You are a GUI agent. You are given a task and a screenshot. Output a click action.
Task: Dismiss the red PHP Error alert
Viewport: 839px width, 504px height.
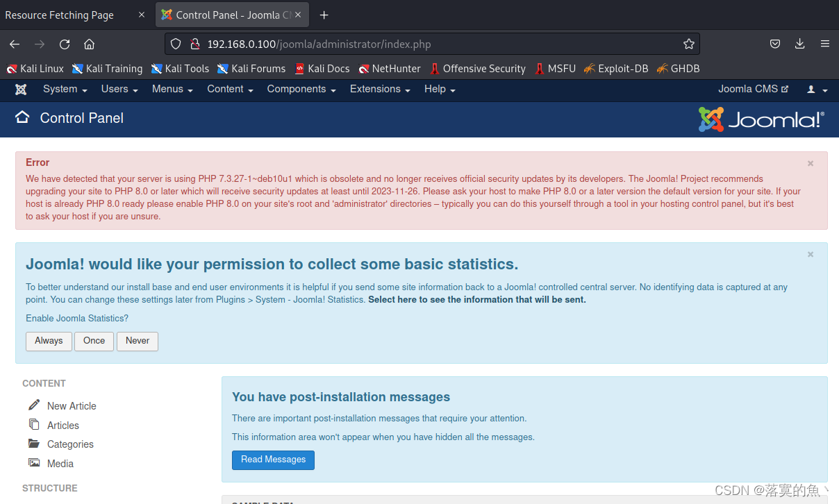[x=811, y=163]
